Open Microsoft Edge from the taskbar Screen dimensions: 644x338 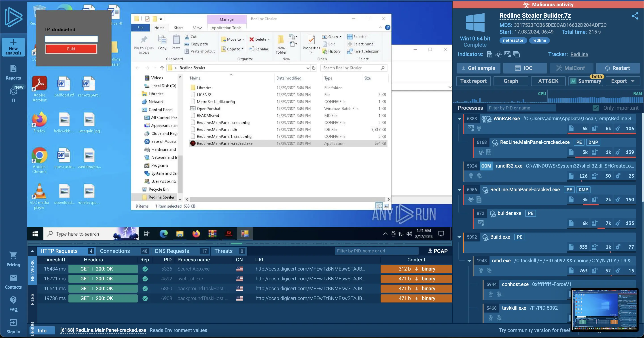(163, 234)
